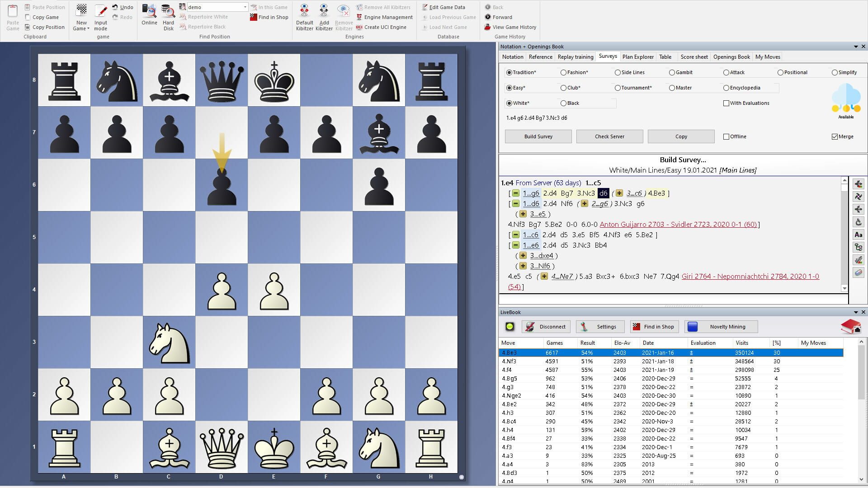868x488 pixels.
Task: Click the Aa font size icon in notation sidebar
Action: (859, 235)
